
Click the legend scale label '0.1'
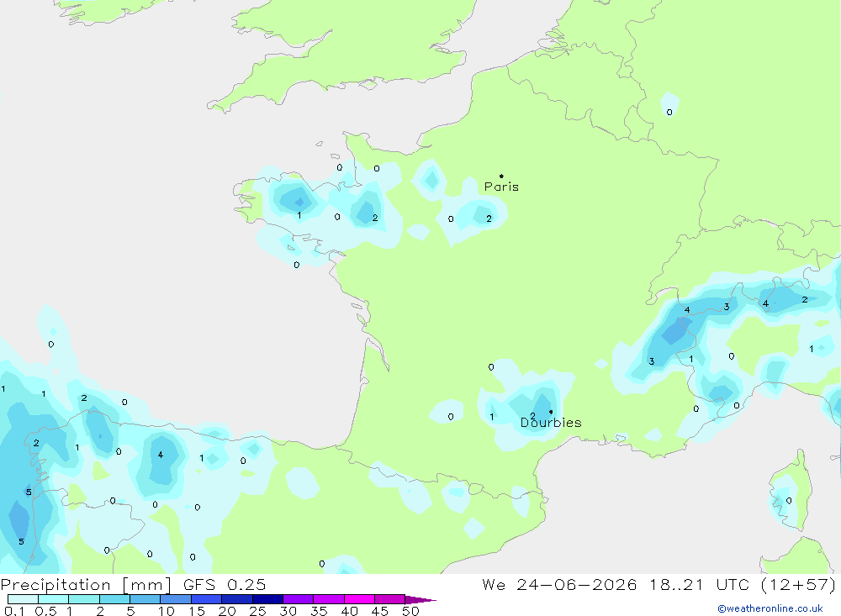(14, 611)
